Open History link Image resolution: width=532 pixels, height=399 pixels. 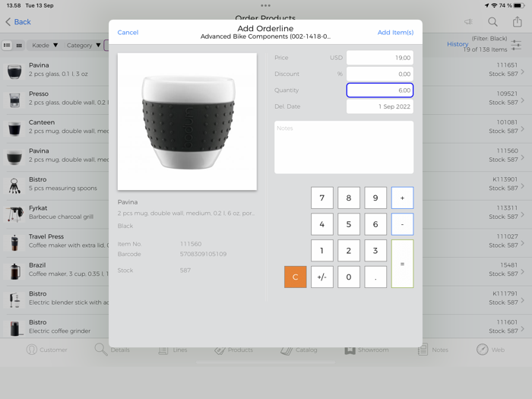pyautogui.click(x=458, y=44)
